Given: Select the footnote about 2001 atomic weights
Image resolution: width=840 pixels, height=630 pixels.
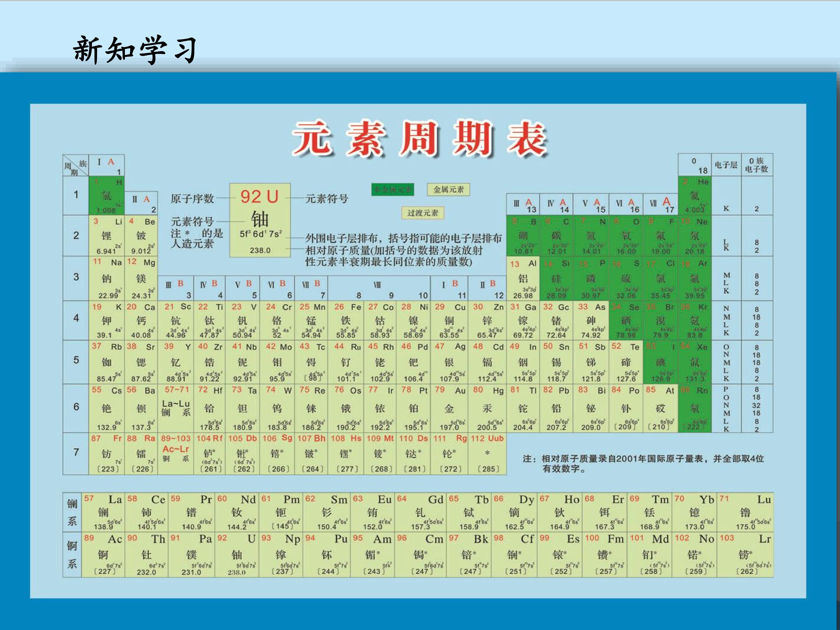Looking at the screenshot, I should coord(643,463).
